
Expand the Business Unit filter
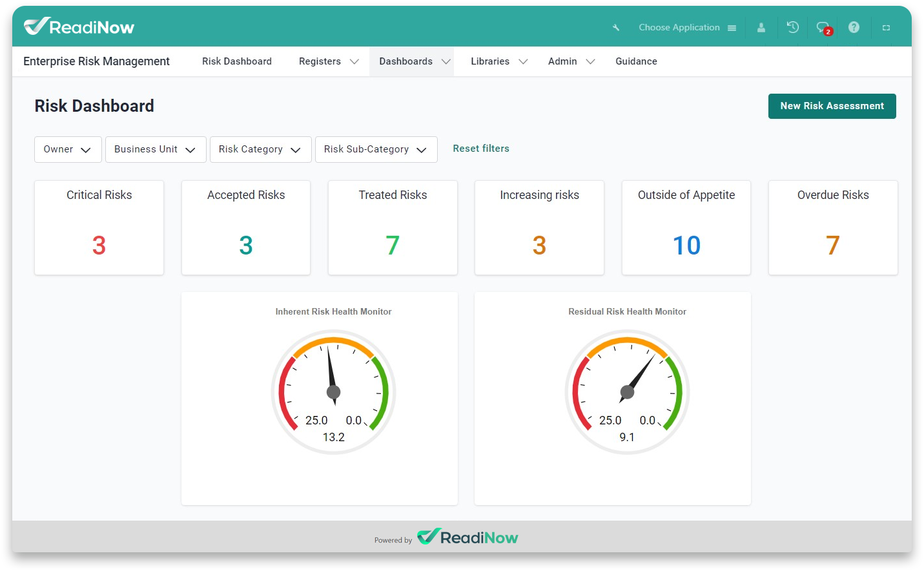(x=155, y=149)
